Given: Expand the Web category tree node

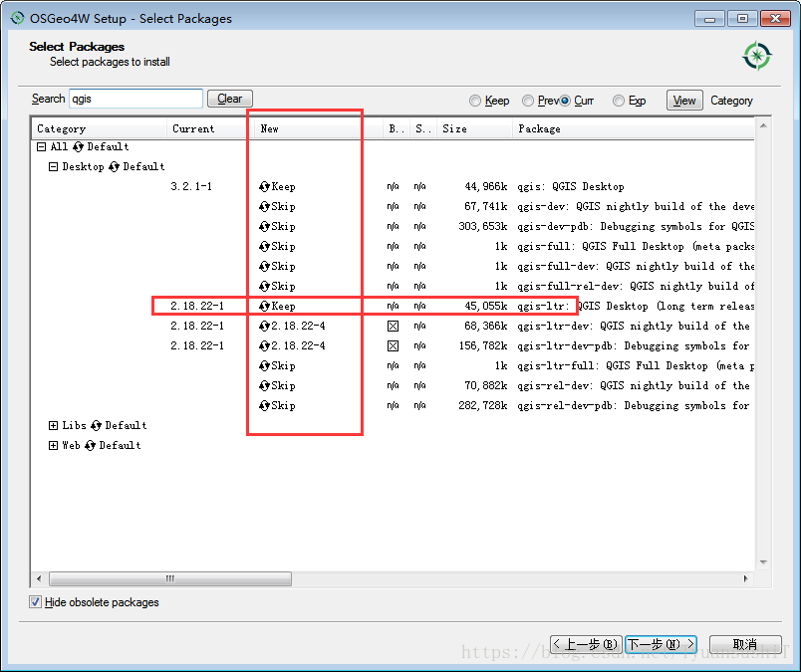Looking at the screenshot, I should point(53,446).
